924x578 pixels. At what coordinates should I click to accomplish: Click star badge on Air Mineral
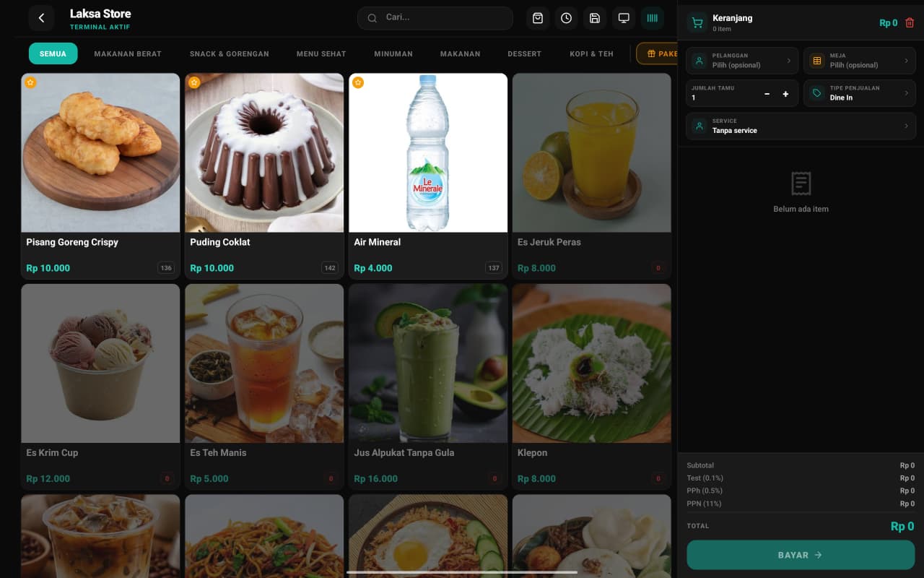pyautogui.click(x=358, y=83)
